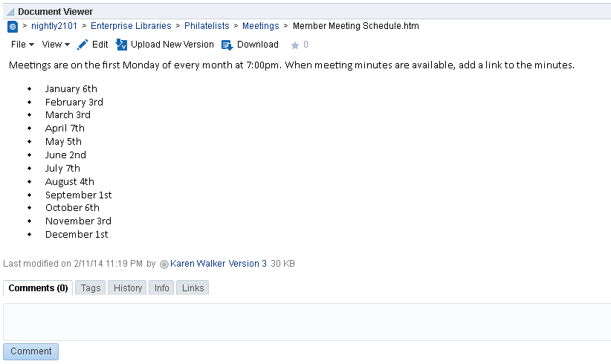611x364 pixels.
Task: Navigate to Philatelists folder breadcrumb
Action: click(x=207, y=26)
